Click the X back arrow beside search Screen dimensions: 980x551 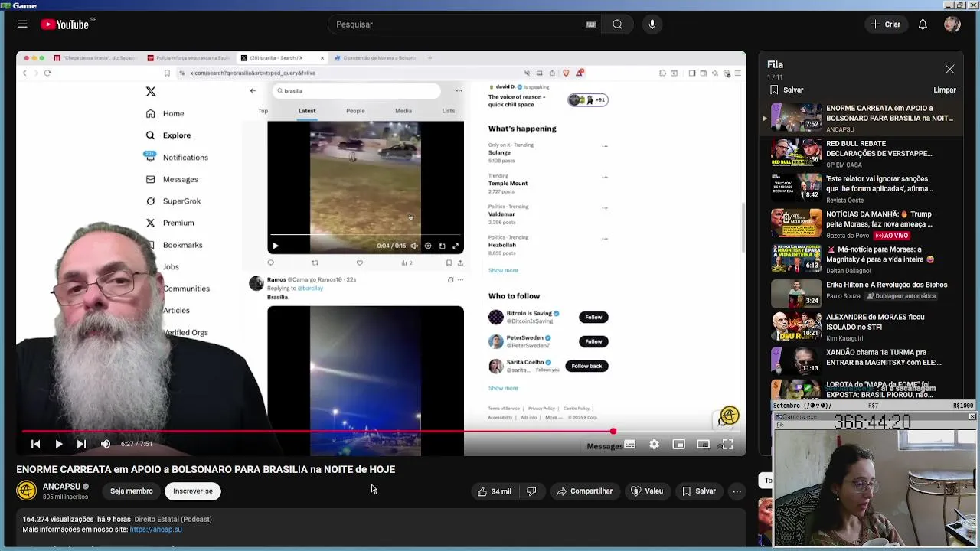point(253,91)
